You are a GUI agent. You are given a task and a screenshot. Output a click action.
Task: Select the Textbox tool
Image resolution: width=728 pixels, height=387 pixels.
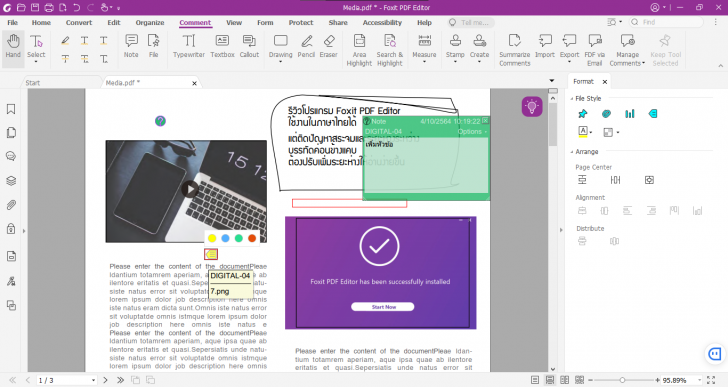(x=222, y=47)
